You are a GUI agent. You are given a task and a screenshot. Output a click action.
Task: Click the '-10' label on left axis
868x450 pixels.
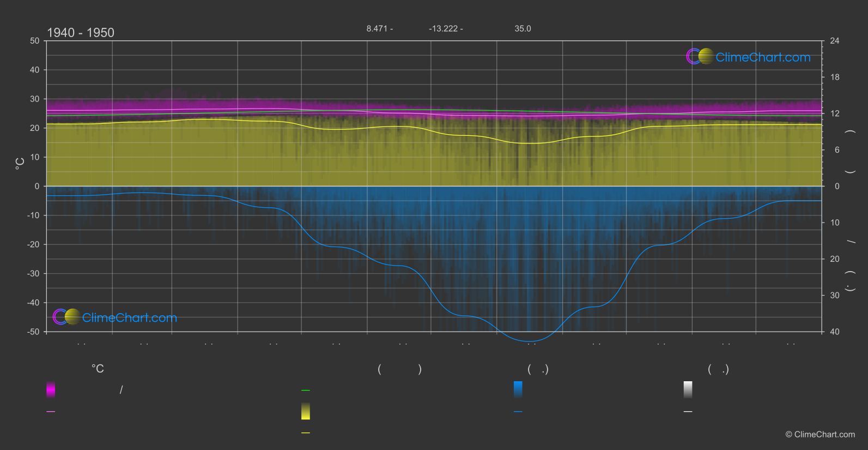[x=33, y=215]
